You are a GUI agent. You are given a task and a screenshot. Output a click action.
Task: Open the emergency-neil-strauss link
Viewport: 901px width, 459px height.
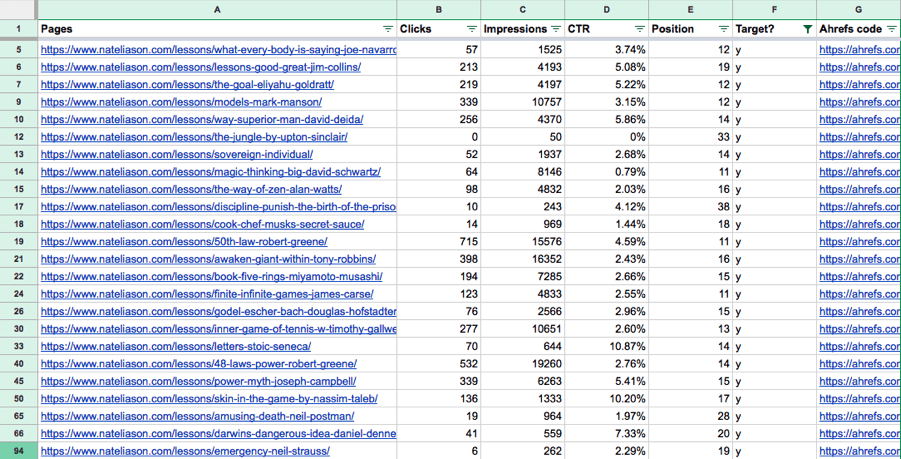185,451
